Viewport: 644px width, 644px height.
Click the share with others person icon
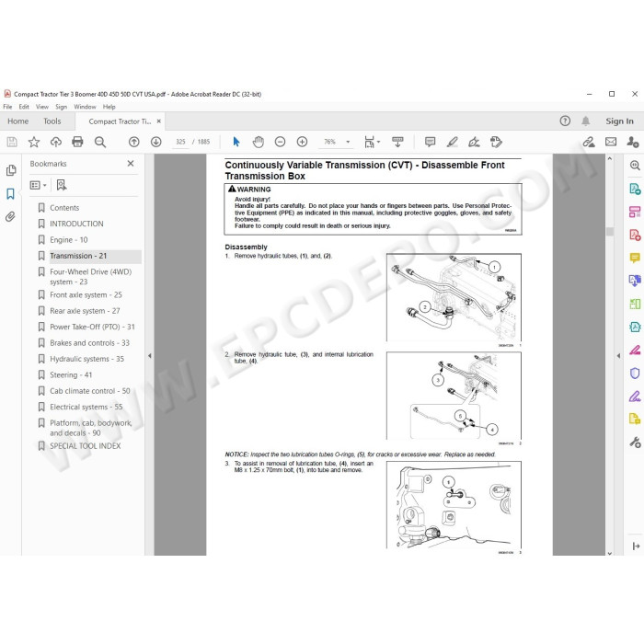(x=633, y=142)
